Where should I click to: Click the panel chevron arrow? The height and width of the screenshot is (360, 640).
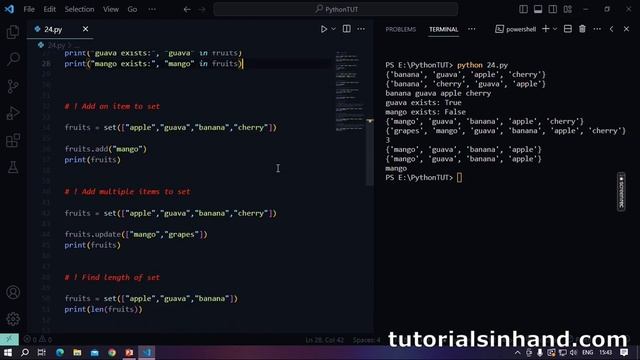point(611,29)
